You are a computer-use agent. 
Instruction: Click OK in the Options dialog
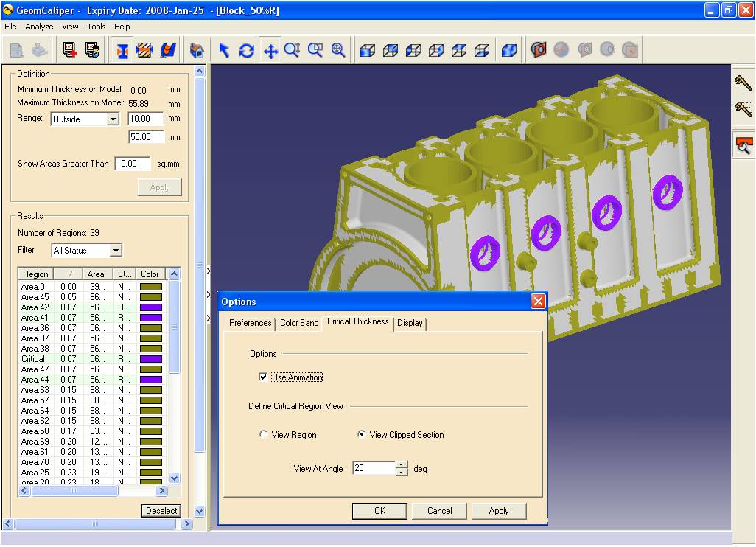pos(379,511)
